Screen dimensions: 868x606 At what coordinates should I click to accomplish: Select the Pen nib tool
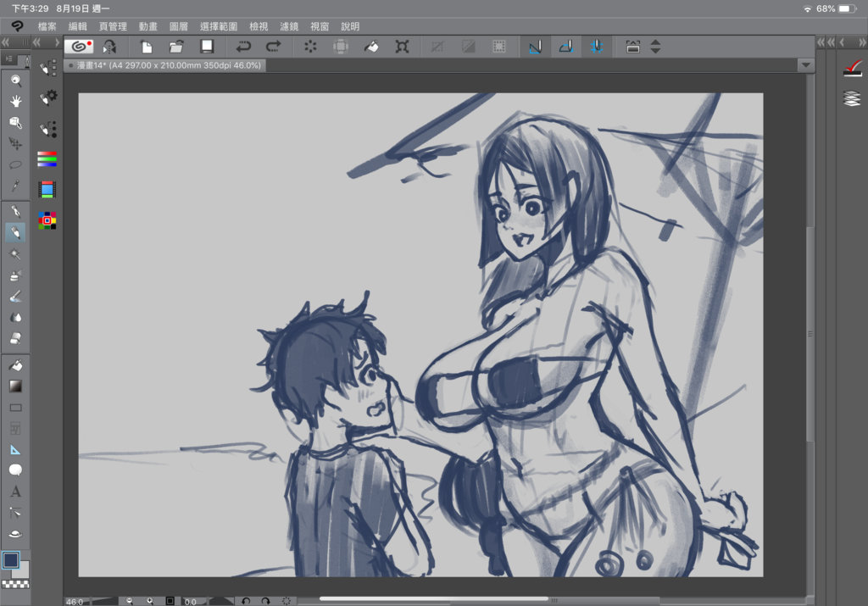[x=15, y=211]
